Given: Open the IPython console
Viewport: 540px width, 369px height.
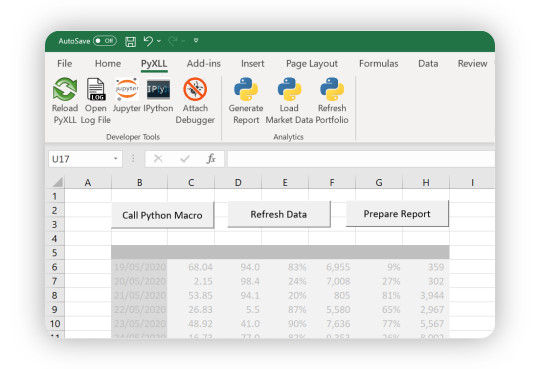Looking at the screenshot, I should pos(158,95).
